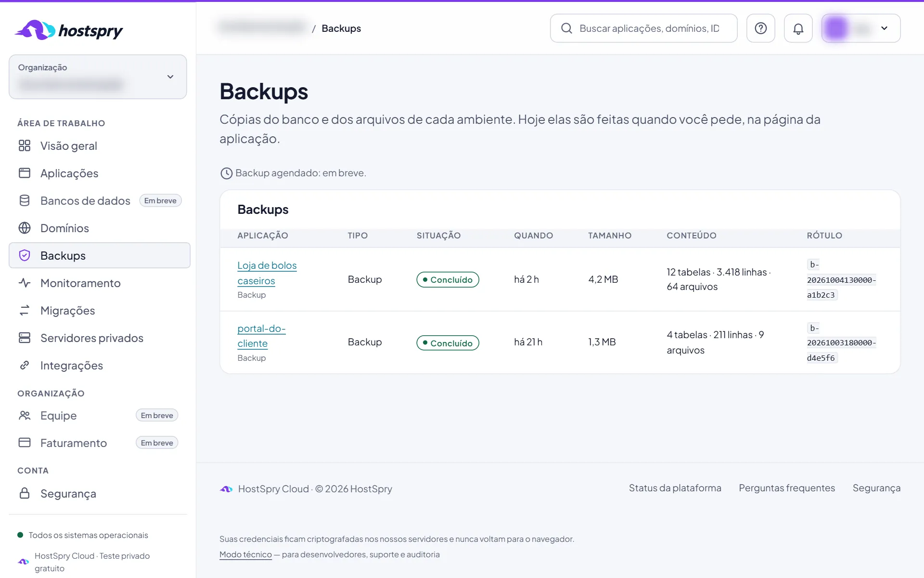Click Todos os sistemas operacionais status
Image resolution: width=924 pixels, height=578 pixels.
(83, 535)
